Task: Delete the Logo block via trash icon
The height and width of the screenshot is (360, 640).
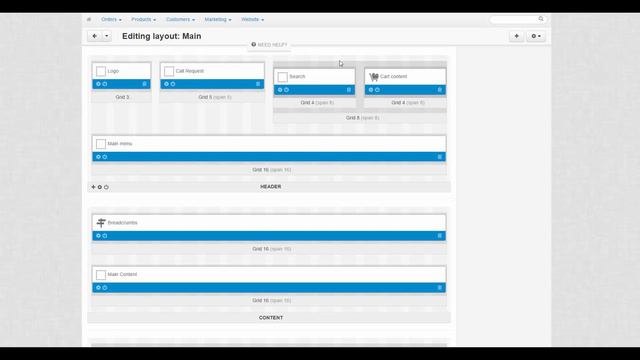Action: tap(144, 84)
